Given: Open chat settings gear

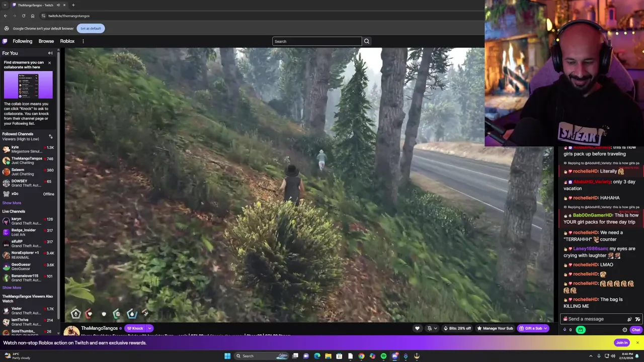Looking at the screenshot, I should tap(625, 330).
